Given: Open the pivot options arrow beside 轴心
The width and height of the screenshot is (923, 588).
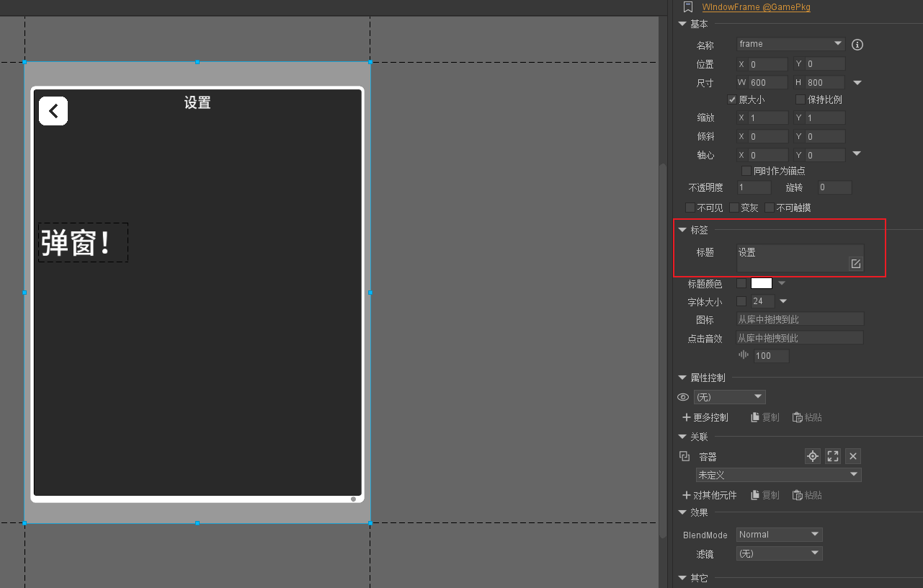Looking at the screenshot, I should (x=857, y=153).
